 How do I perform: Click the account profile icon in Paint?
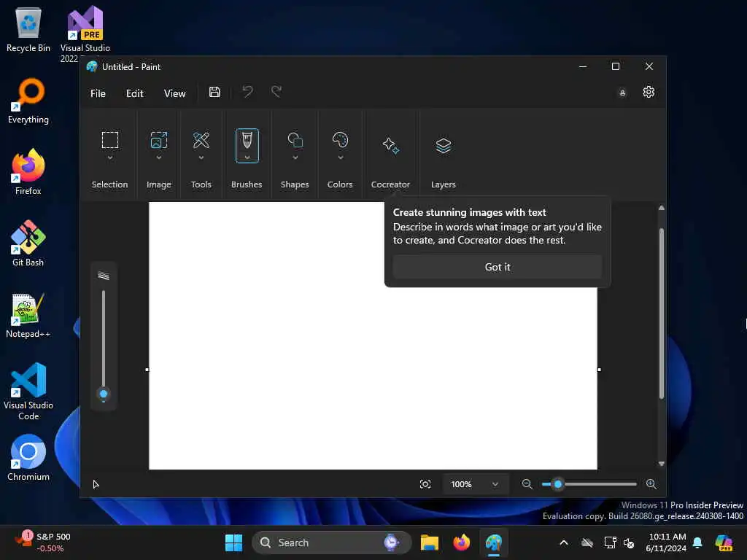pos(622,93)
